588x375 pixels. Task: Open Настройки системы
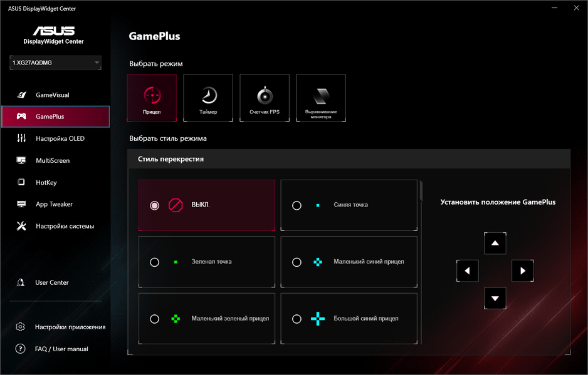[x=56, y=226]
